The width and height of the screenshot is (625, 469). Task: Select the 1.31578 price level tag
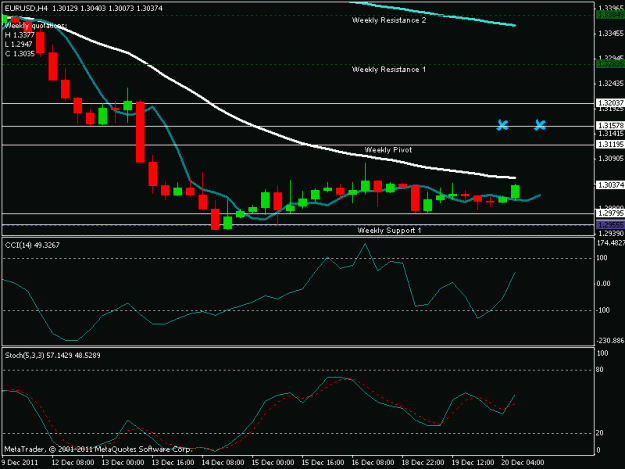click(x=610, y=126)
